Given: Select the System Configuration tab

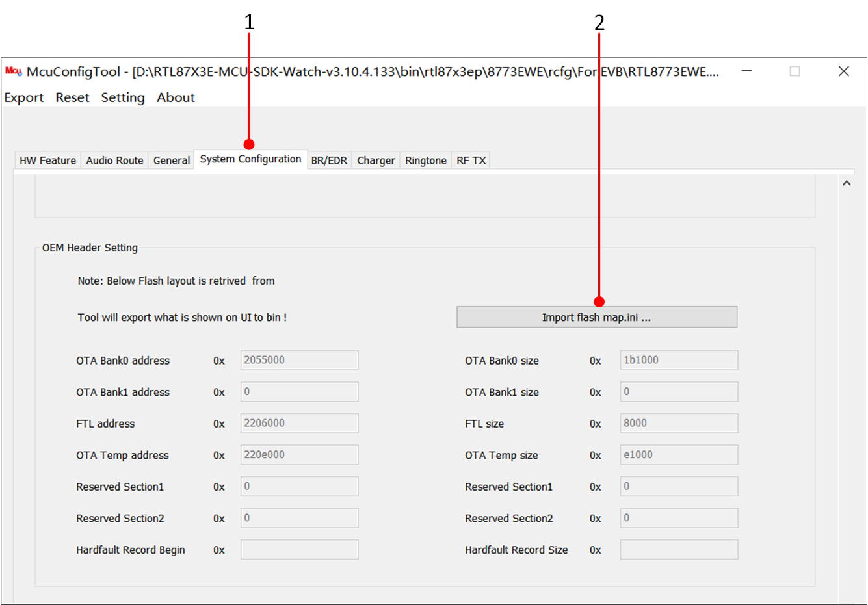Looking at the screenshot, I should [250, 159].
